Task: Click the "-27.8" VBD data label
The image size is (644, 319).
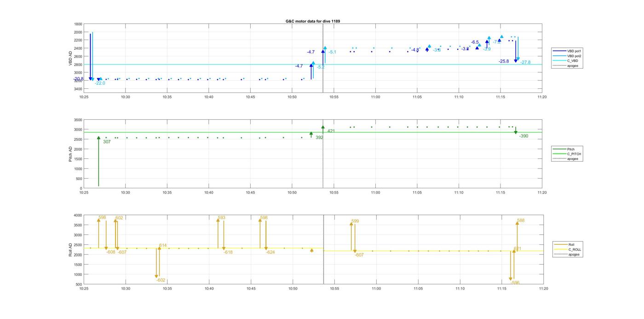Action: click(x=525, y=63)
